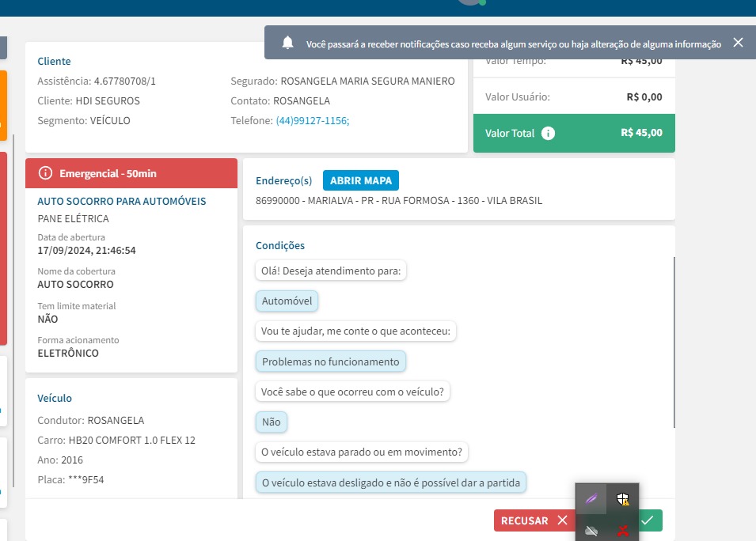Click the Assistência number 4.67780708/1
The height and width of the screenshot is (541, 756).
pyautogui.click(x=125, y=81)
